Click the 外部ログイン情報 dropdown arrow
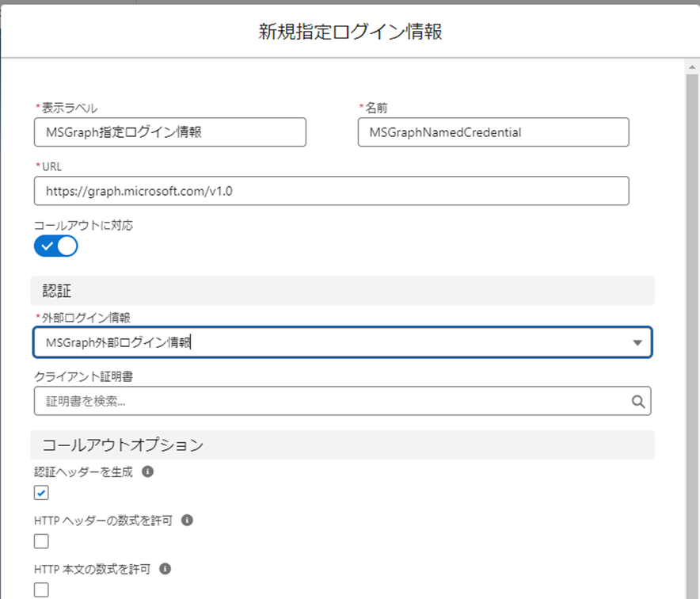This screenshot has height=599, width=700. tap(637, 342)
